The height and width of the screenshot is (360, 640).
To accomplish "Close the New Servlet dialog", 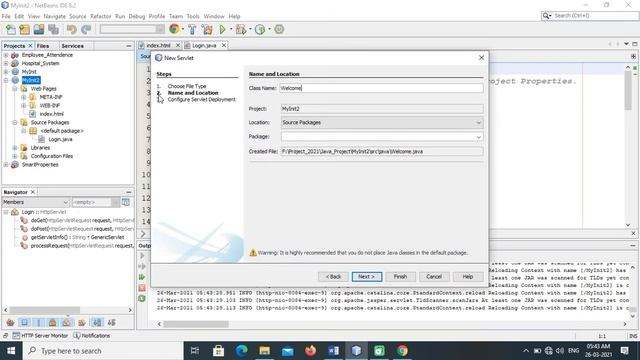I will (481, 58).
